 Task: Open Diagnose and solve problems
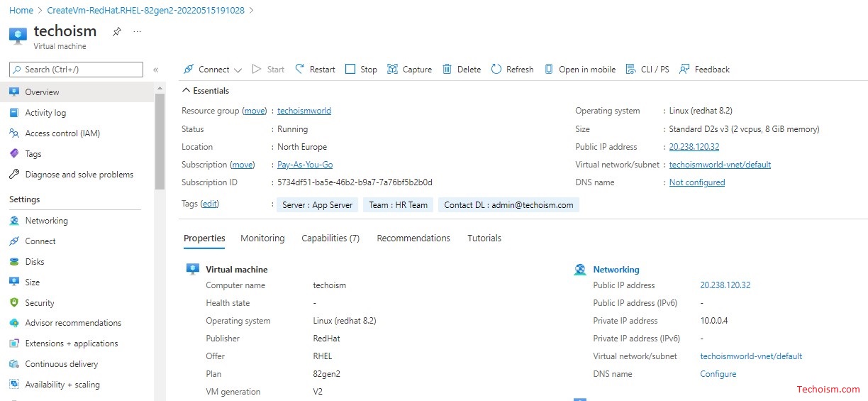point(79,175)
